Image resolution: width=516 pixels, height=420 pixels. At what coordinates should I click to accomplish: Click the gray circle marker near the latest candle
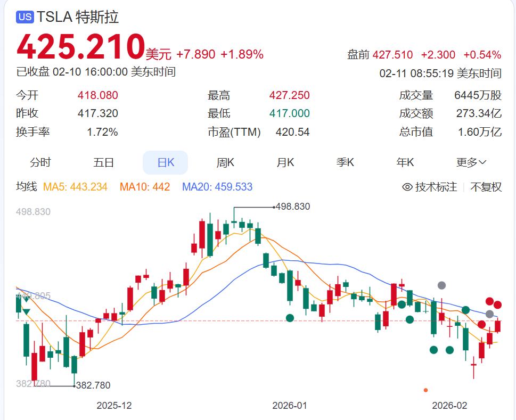click(x=489, y=314)
